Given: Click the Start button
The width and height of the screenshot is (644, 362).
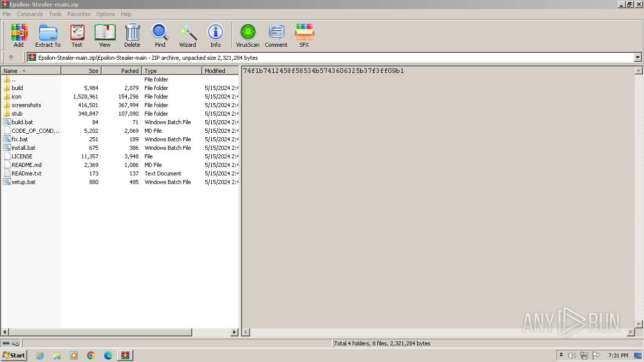Looking at the screenshot, I should [x=14, y=355].
